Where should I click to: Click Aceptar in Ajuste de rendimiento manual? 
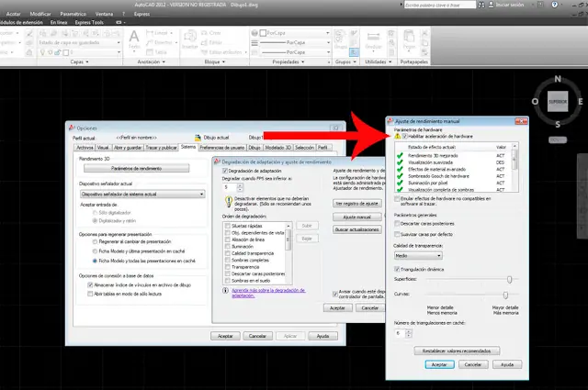439,364
